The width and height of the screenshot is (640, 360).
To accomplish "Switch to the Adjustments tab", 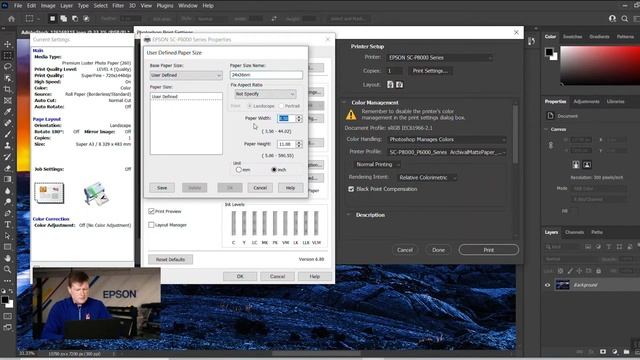I will 586,101.
